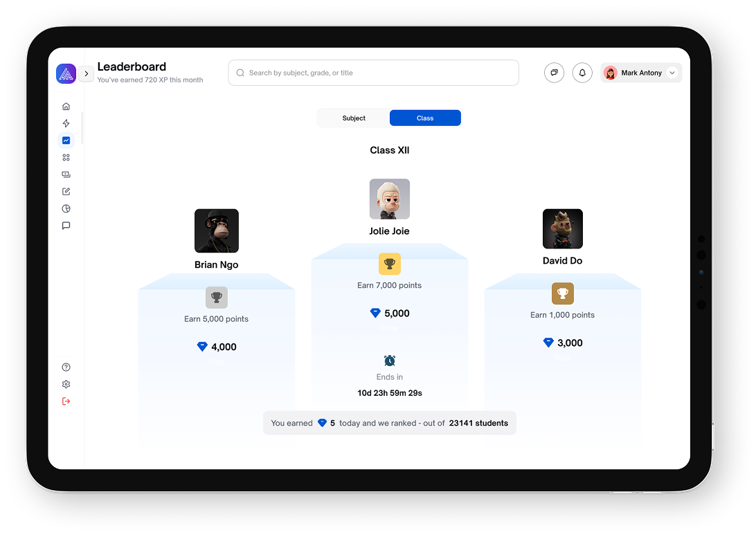Screen dimensions: 756x535
Task: Open the settings gear icon
Action: point(66,384)
